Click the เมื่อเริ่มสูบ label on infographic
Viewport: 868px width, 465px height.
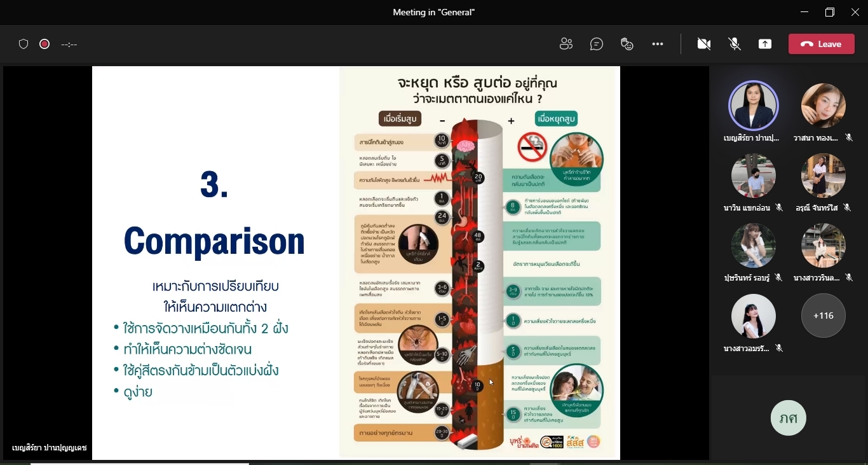coord(400,119)
